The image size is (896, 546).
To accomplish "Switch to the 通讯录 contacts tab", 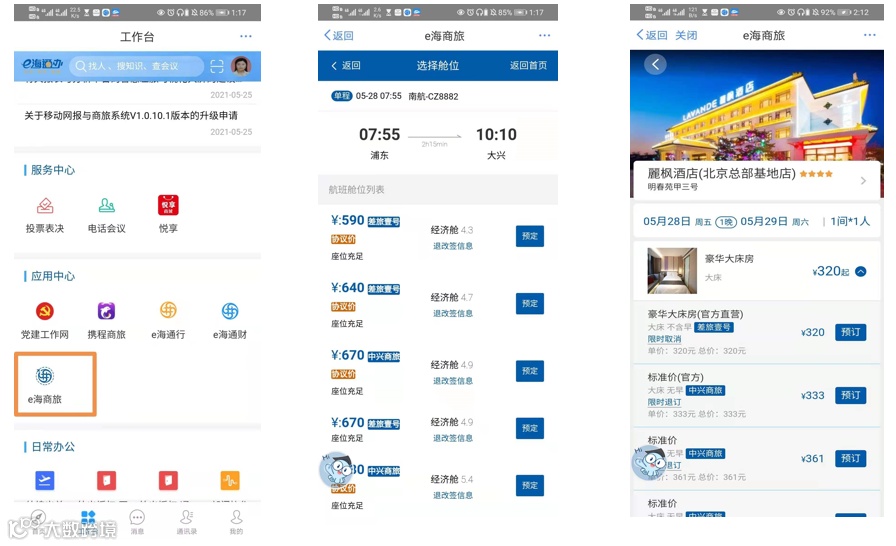I will point(186,521).
